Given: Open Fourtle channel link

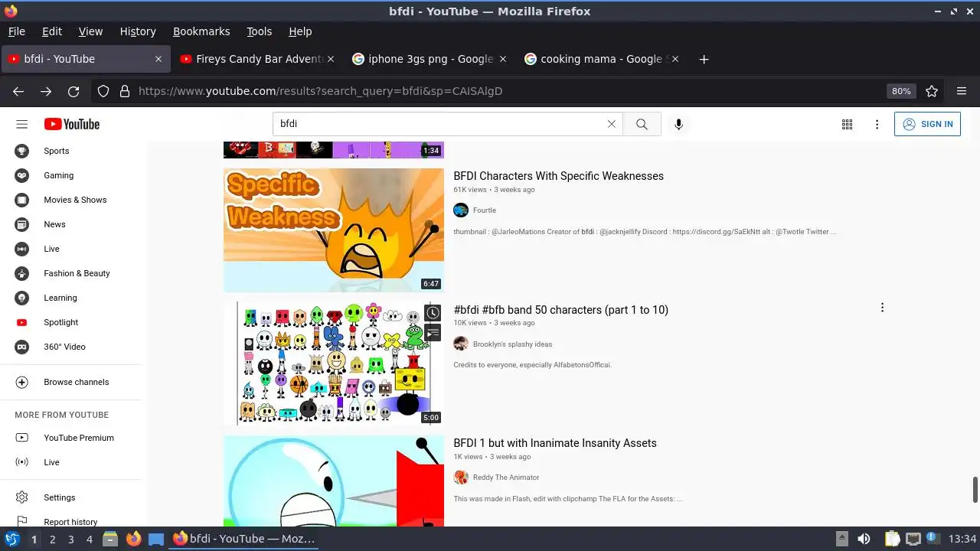Looking at the screenshot, I should 484,210.
